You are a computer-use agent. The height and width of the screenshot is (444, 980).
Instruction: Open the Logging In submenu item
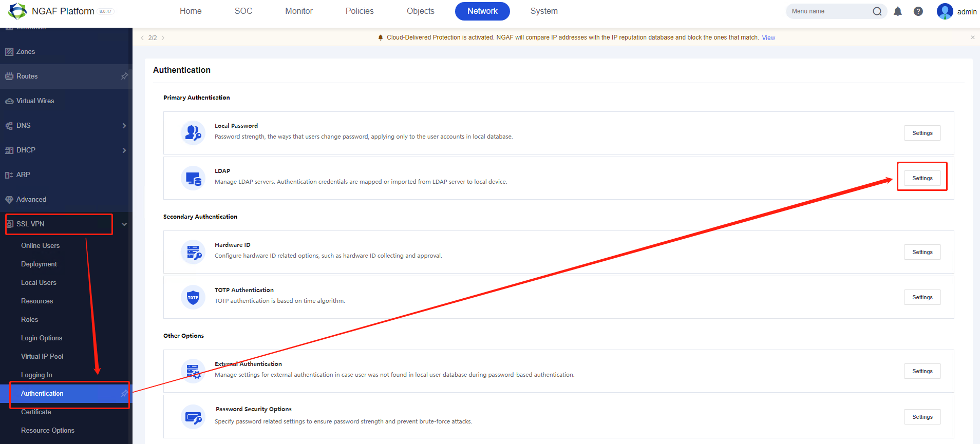click(x=36, y=375)
